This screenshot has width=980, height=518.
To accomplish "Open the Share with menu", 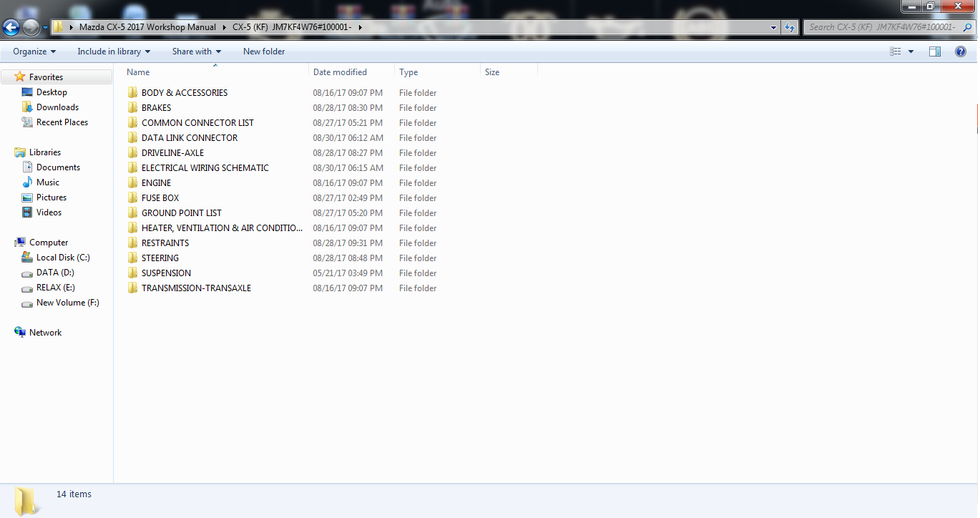I will click(197, 52).
